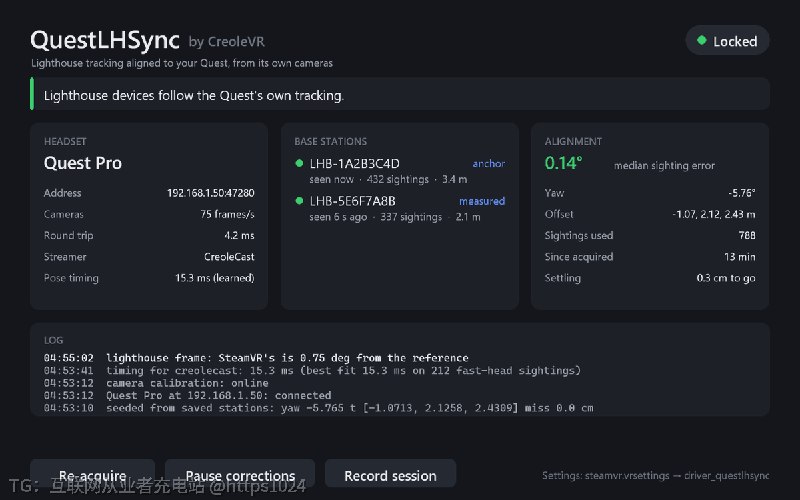Click the headset address 192.168.1.50:47280

pos(211,193)
